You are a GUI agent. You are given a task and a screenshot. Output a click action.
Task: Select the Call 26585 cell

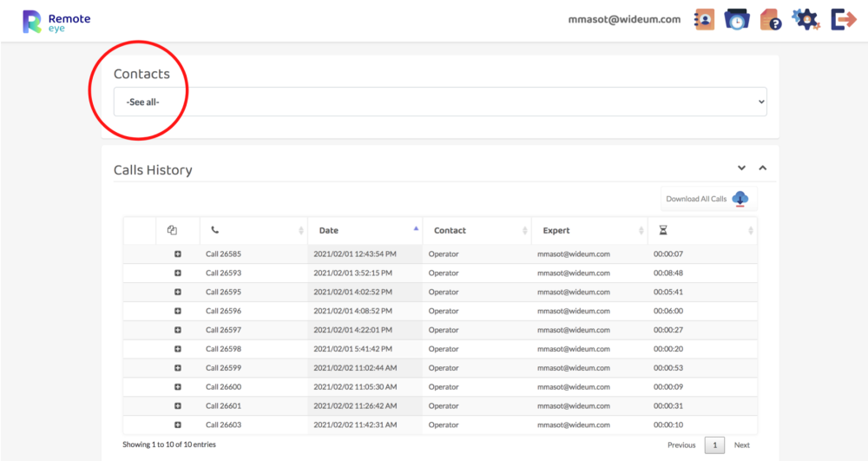224,254
